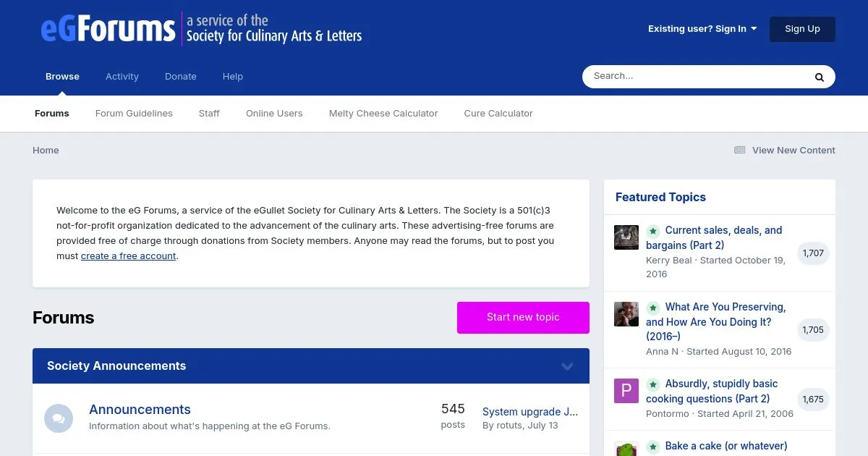Go to Home breadcrumb

point(46,151)
